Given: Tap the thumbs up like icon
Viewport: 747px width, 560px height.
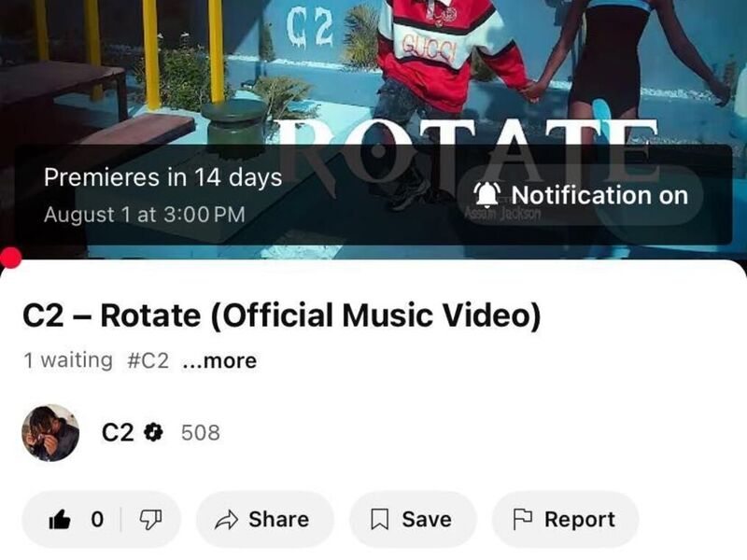Looking at the screenshot, I should tap(60, 519).
